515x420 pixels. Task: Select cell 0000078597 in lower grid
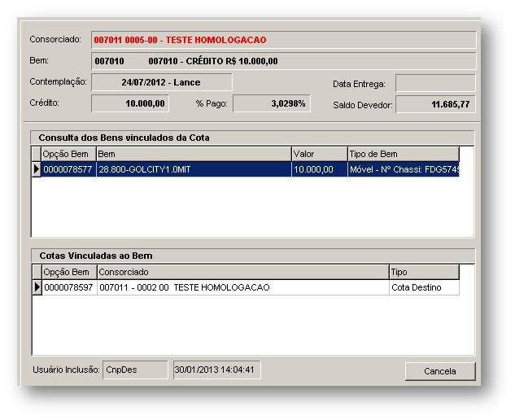(x=69, y=287)
